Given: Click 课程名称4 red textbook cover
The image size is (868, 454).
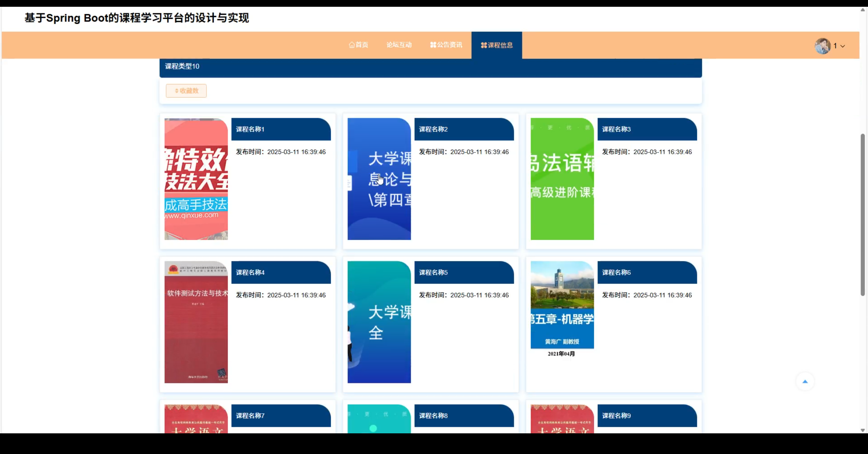Looking at the screenshot, I should (196, 322).
